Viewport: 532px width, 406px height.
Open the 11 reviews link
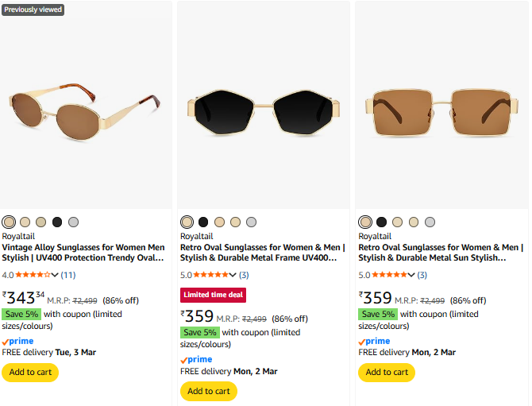68,275
